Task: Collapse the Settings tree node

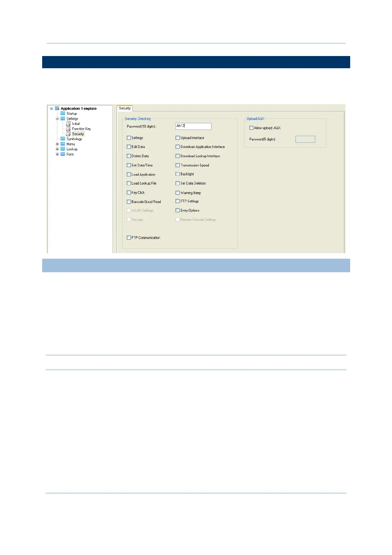Action: [57, 119]
